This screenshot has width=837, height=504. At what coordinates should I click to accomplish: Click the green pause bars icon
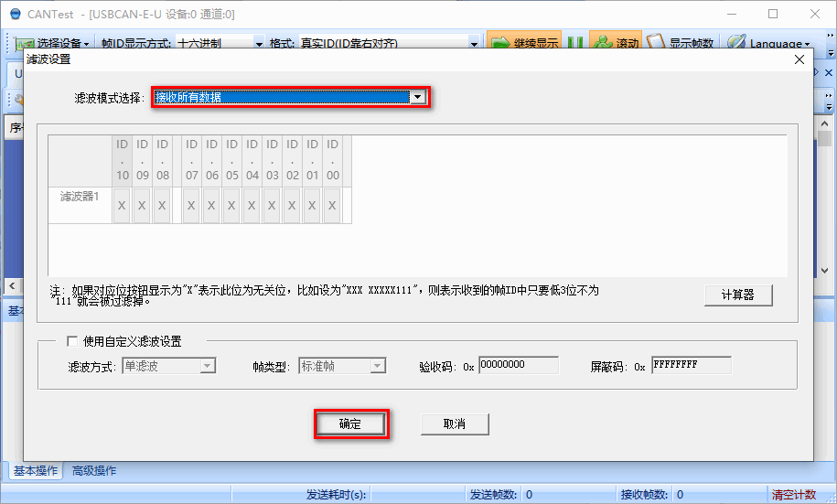[x=575, y=43]
